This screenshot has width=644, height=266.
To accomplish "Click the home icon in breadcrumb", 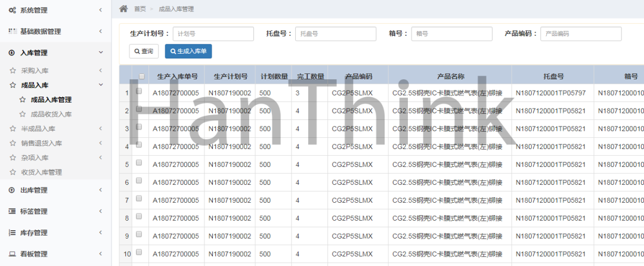I will click(123, 9).
